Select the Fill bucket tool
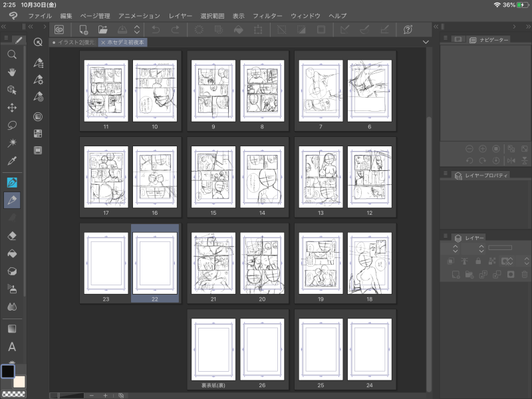Viewport: 532px width, 399px height. 12,253
